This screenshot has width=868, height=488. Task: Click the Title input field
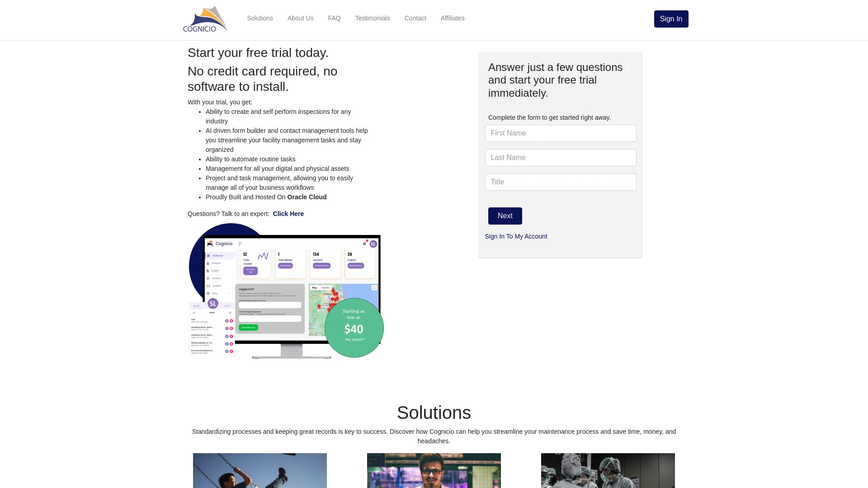(561, 182)
